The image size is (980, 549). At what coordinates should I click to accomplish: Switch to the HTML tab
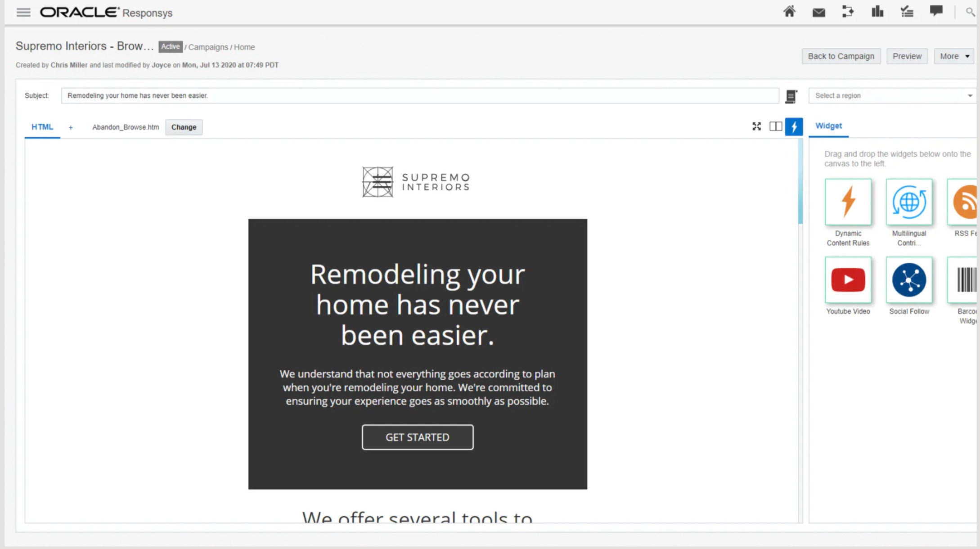click(42, 127)
